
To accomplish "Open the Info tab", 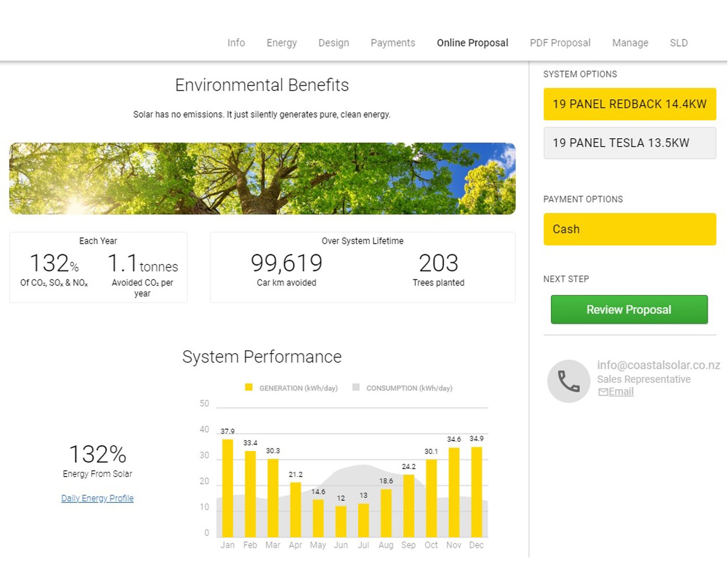I will (x=236, y=43).
